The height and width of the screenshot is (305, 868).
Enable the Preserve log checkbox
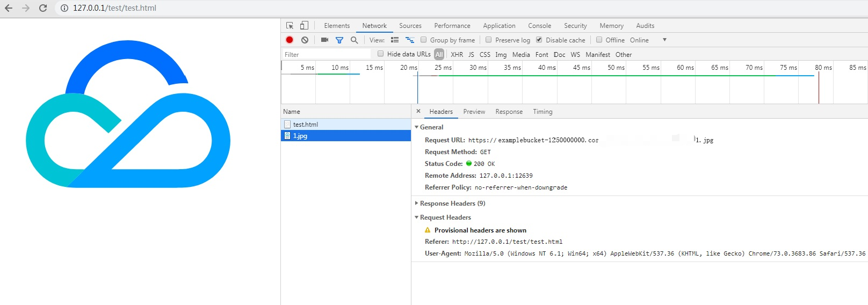point(489,40)
